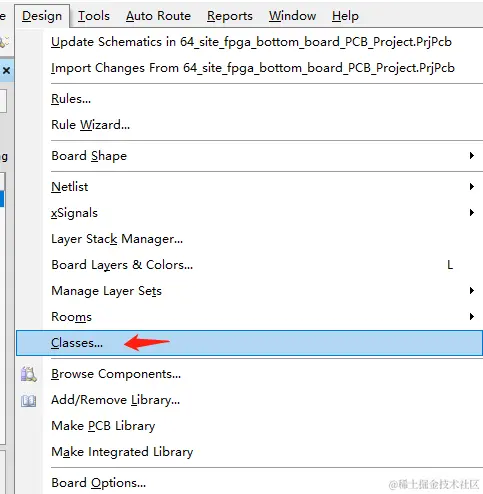Expand the Board Shape submenu
The height and width of the screenshot is (494, 483).
point(250,156)
